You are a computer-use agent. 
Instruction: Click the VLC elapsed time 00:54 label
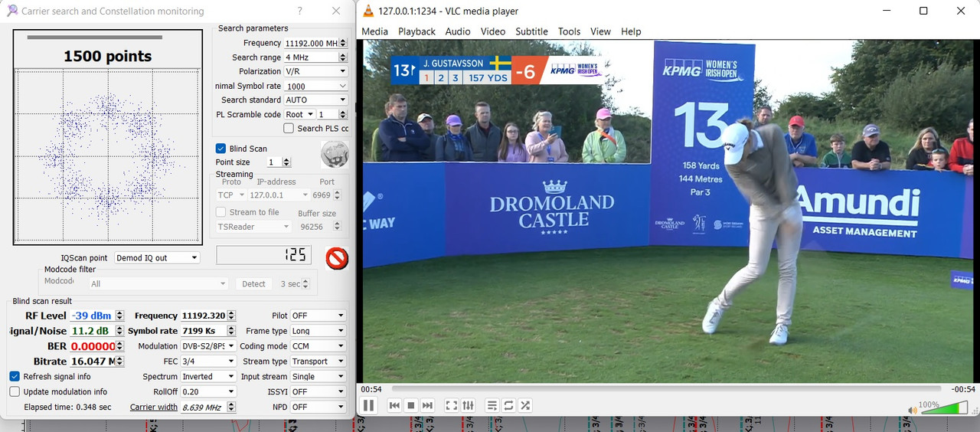(x=371, y=389)
